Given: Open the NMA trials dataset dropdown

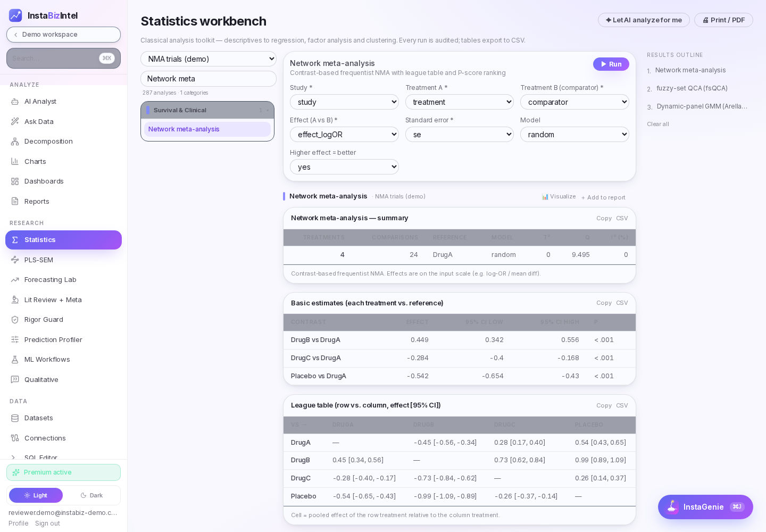Looking at the screenshot, I should (209, 59).
